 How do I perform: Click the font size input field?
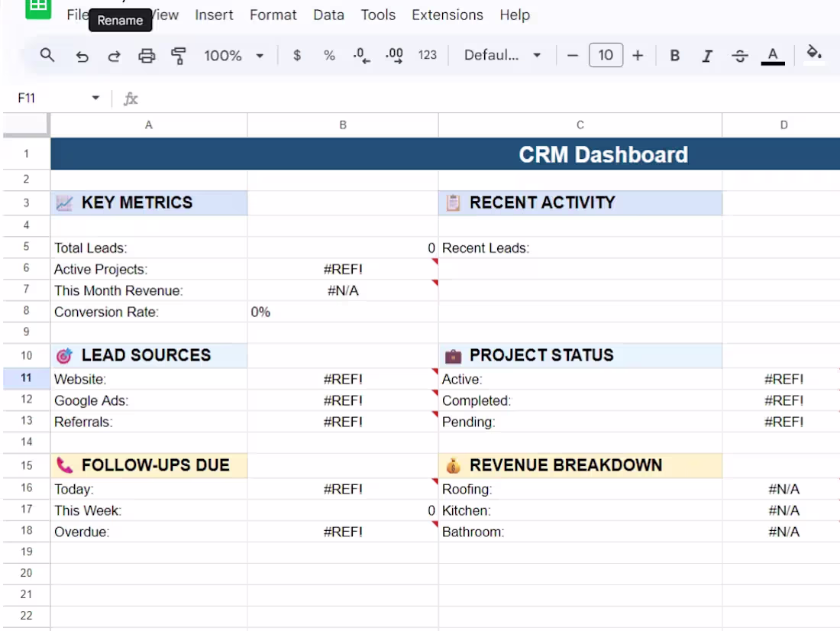tap(606, 55)
